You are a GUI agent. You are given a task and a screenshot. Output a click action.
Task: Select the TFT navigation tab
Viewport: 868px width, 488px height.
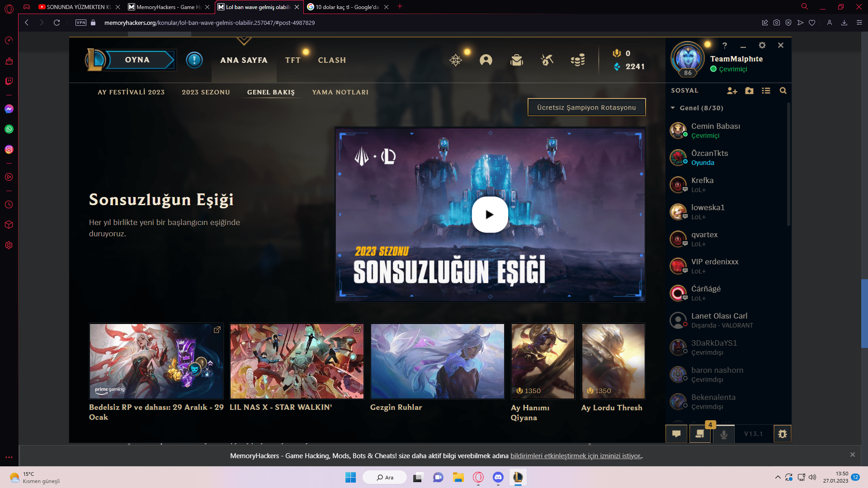click(293, 60)
